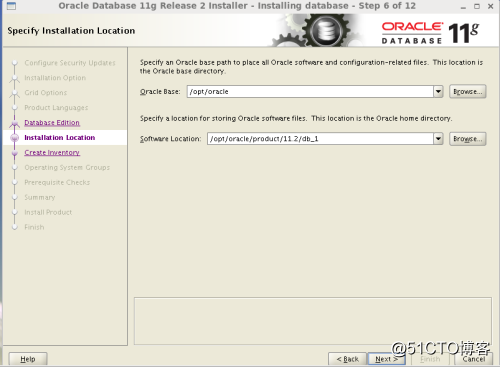Maximize the installer window

click(x=477, y=6)
